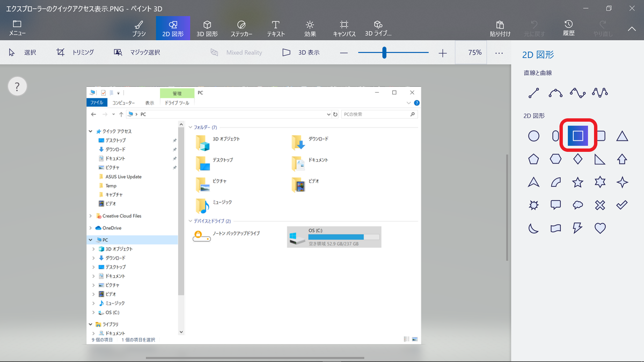Select the straight line tool
644x362 pixels.
pos(533,93)
